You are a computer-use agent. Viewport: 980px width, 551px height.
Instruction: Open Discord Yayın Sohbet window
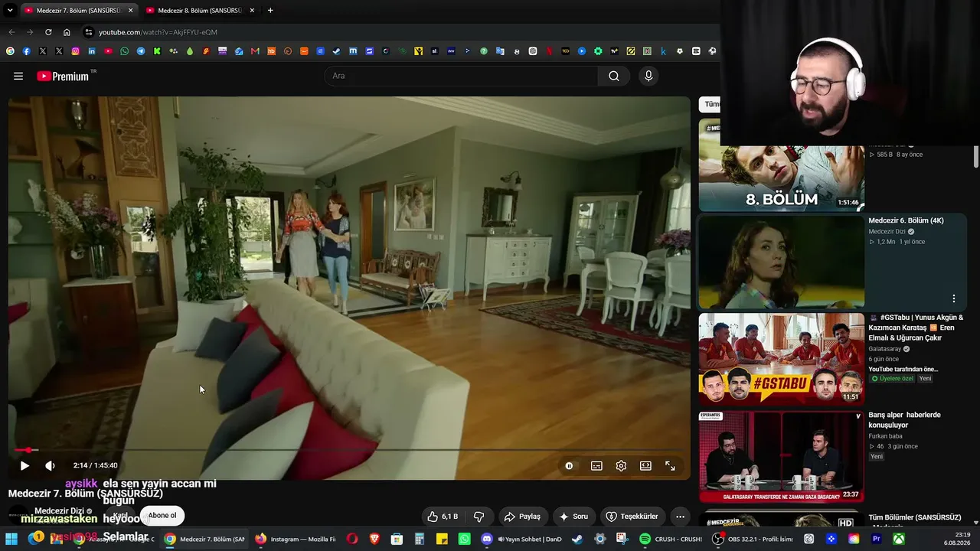pos(522,539)
